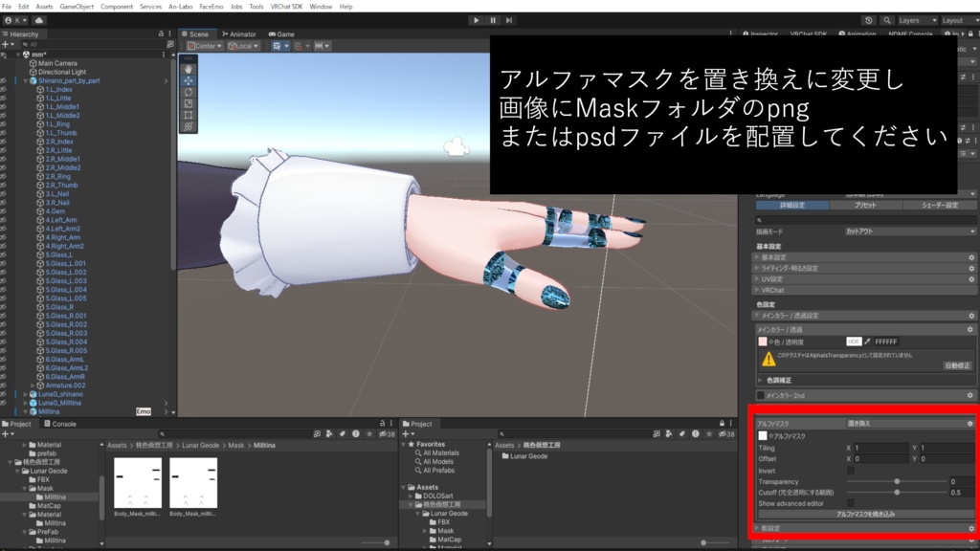Select the Hand tool in Scene view

pyautogui.click(x=189, y=69)
